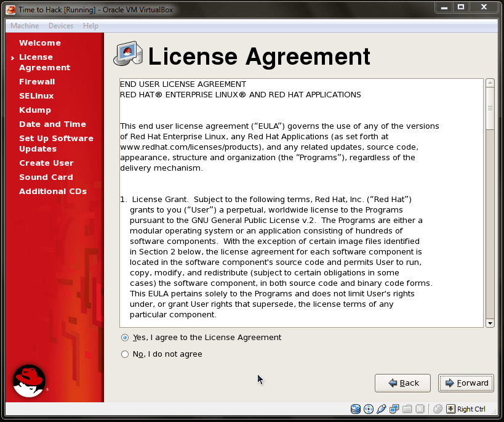Click the hard disk activity status icon

[356, 409]
